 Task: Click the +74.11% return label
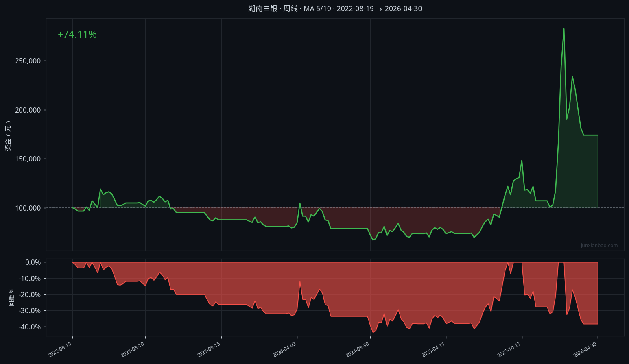77,35
